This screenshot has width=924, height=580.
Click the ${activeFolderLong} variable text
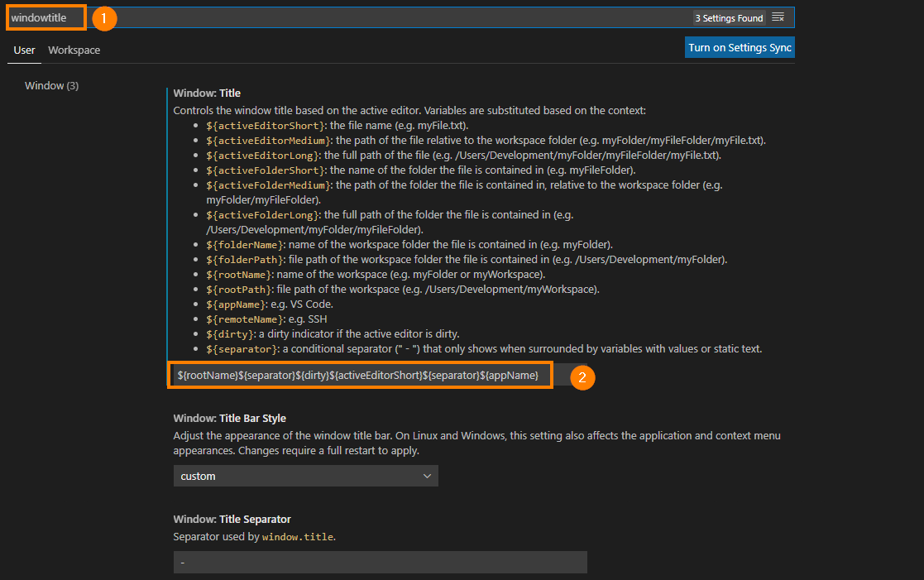coord(262,215)
